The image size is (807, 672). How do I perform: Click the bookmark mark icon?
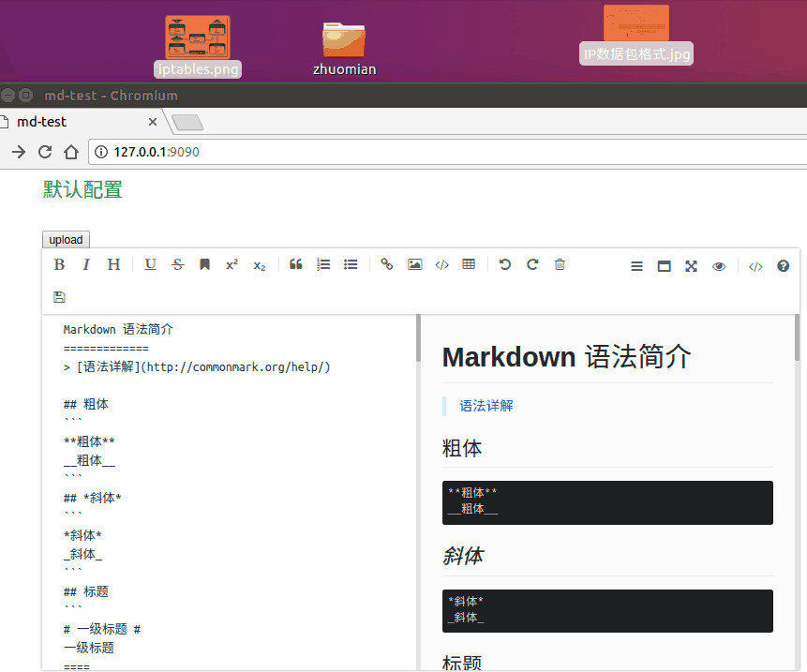[205, 265]
